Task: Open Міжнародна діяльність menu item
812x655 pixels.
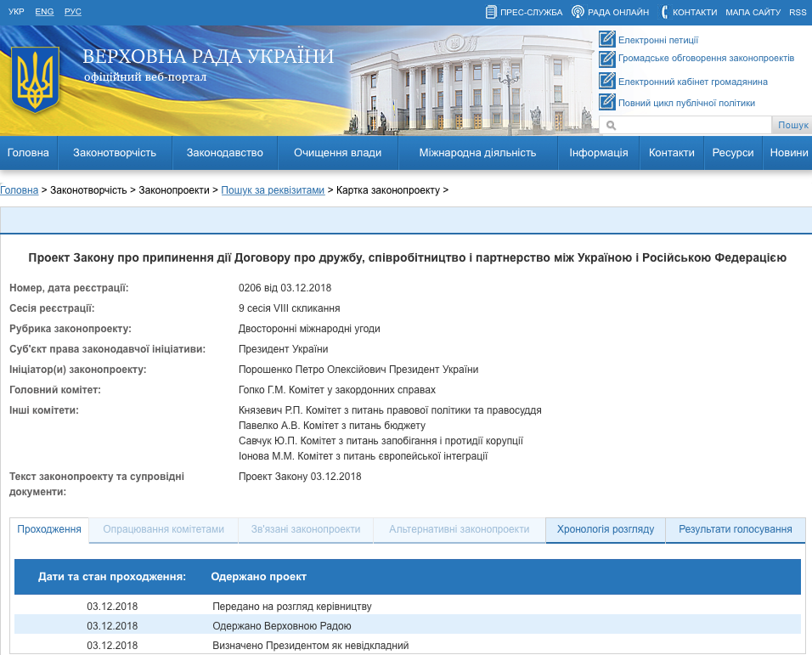Action: (x=477, y=153)
